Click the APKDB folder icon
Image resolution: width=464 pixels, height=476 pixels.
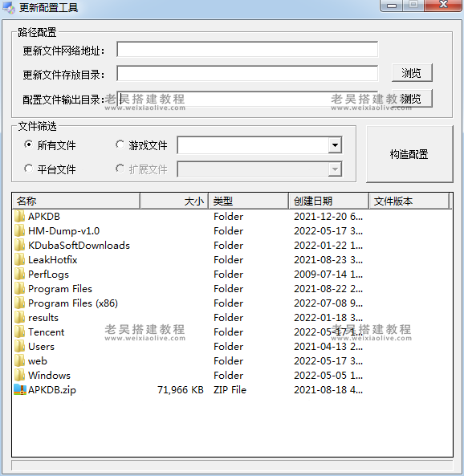(x=20, y=217)
